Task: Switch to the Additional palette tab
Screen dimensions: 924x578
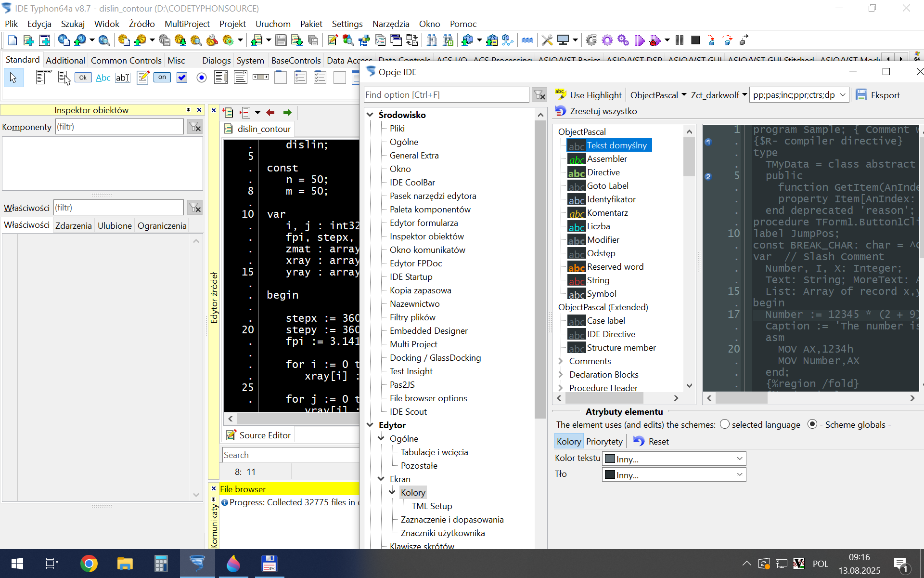Action: 65,60
